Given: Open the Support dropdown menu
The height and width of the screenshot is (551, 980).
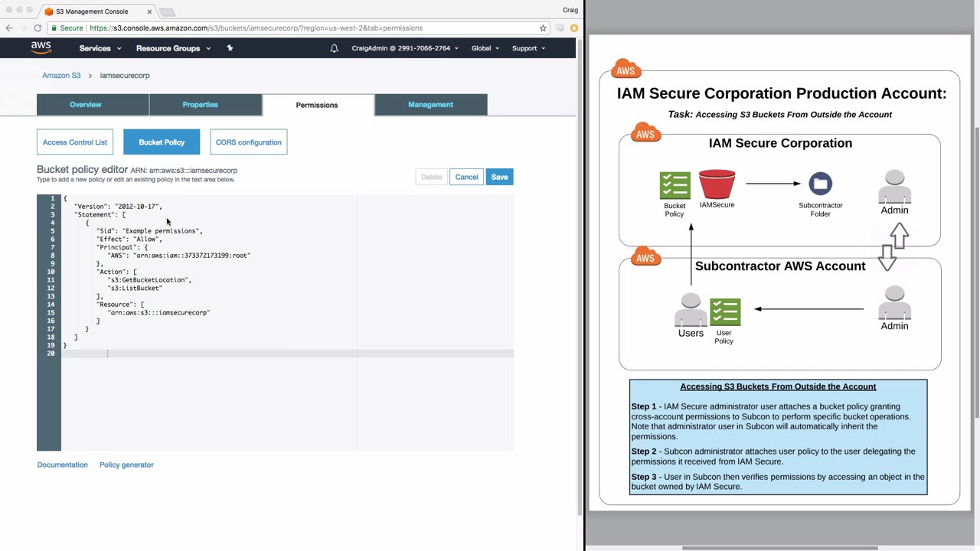Looking at the screenshot, I should (528, 48).
